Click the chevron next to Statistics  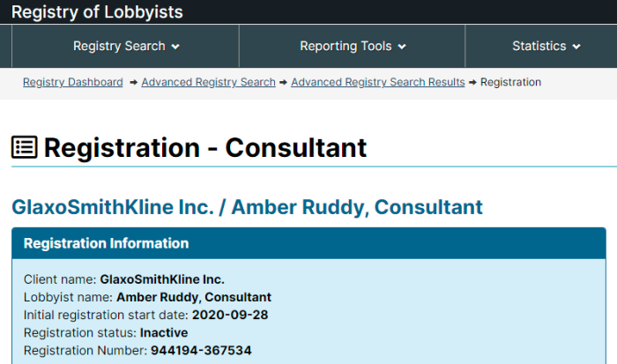[576, 47]
